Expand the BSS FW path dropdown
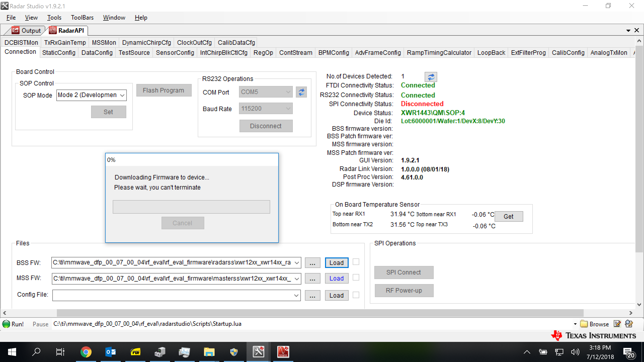This screenshot has width=644, height=362. click(297, 263)
